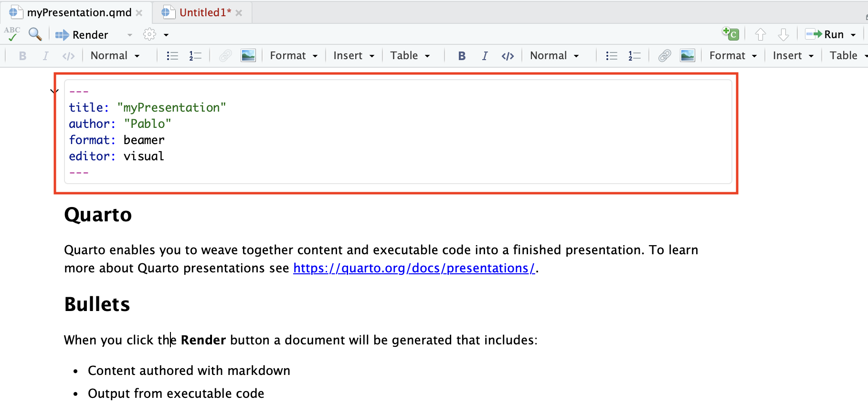Click the Render button
The width and height of the screenshot is (868, 415).
pyautogui.click(x=82, y=35)
